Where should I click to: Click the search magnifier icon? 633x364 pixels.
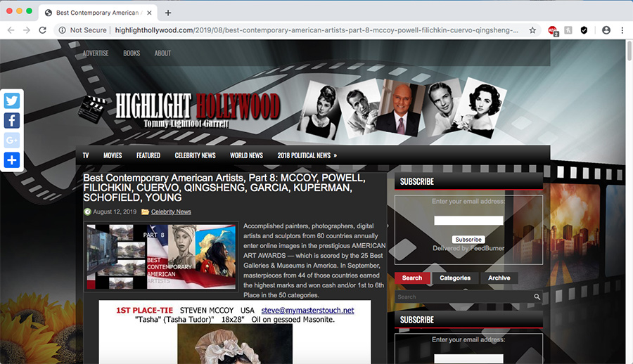[537, 297]
